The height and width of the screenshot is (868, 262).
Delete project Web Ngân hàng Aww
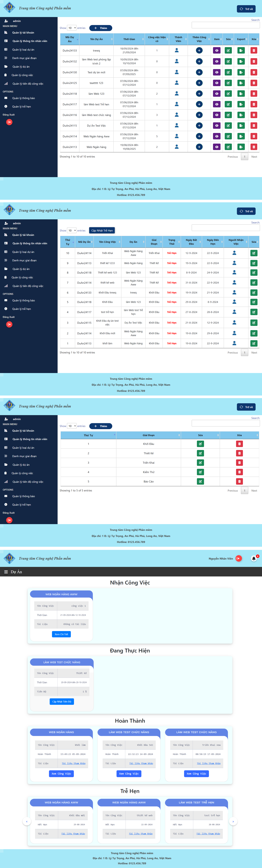pyautogui.click(x=254, y=137)
